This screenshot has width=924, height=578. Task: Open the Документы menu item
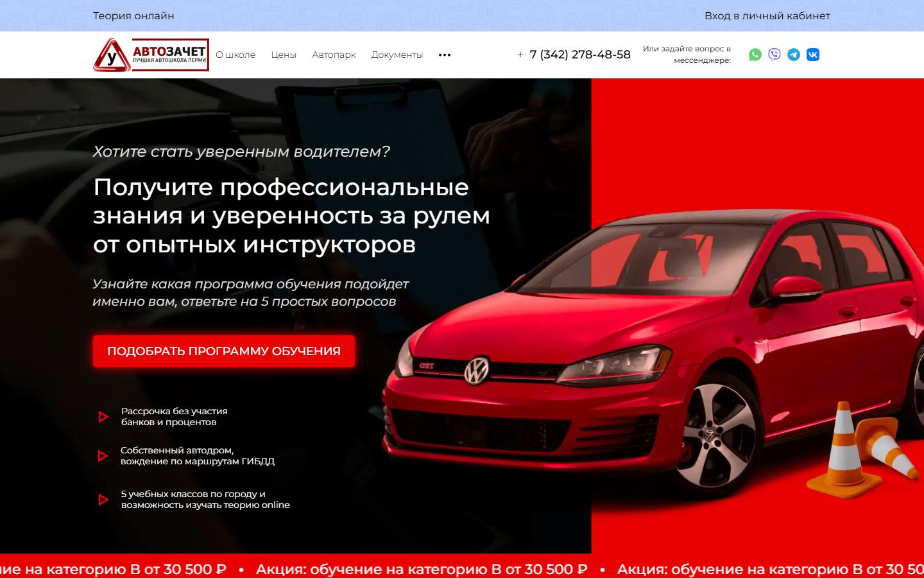[397, 55]
